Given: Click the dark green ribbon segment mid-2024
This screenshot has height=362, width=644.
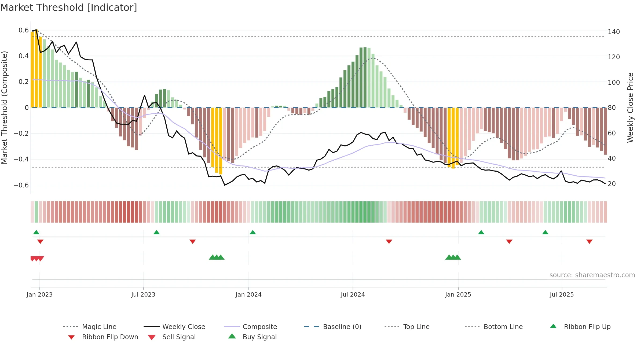Looking at the screenshot, I should tap(365, 212).
